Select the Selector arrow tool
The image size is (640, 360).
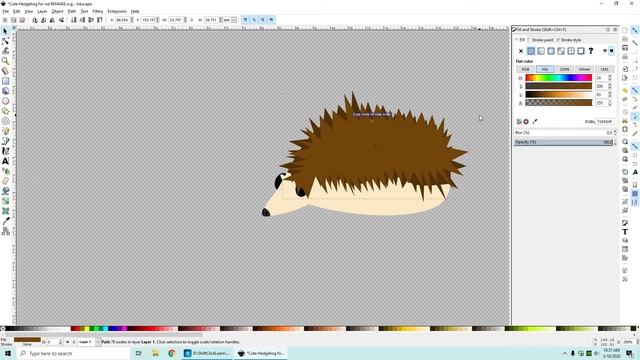click(5, 31)
